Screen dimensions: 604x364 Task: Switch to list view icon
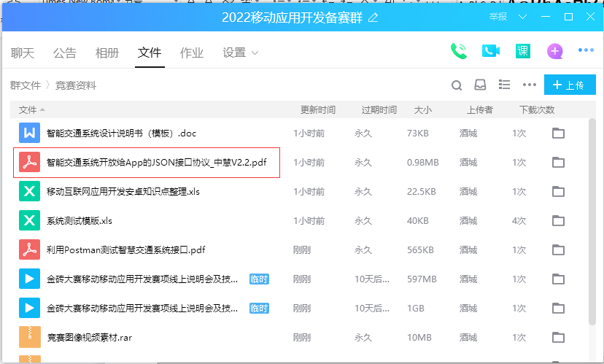pos(504,85)
